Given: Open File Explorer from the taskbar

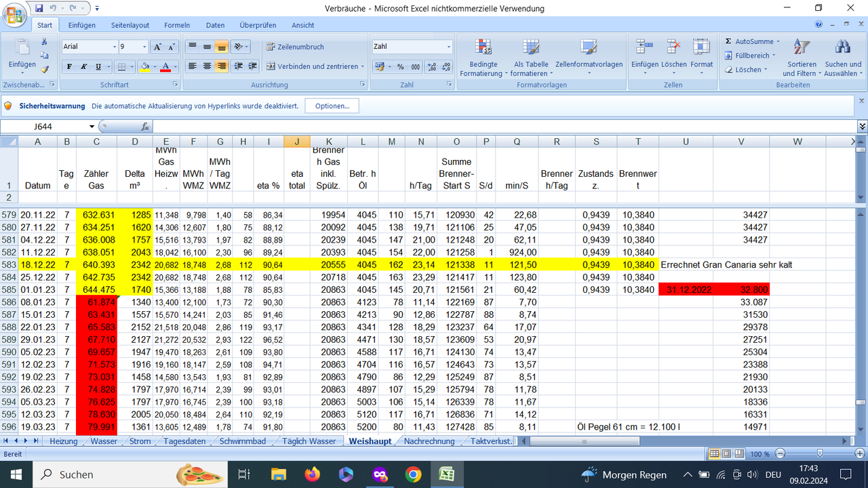Looking at the screenshot, I should 278,474.
